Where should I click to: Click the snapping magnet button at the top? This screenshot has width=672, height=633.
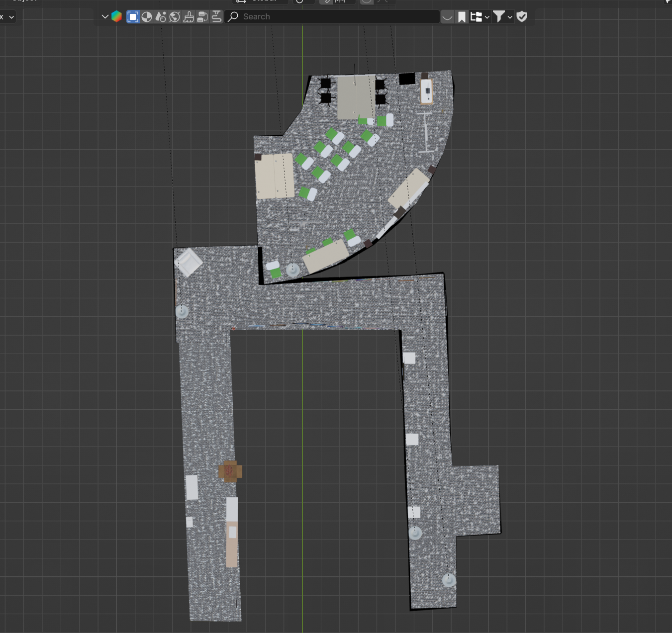(x=327, y=1)
